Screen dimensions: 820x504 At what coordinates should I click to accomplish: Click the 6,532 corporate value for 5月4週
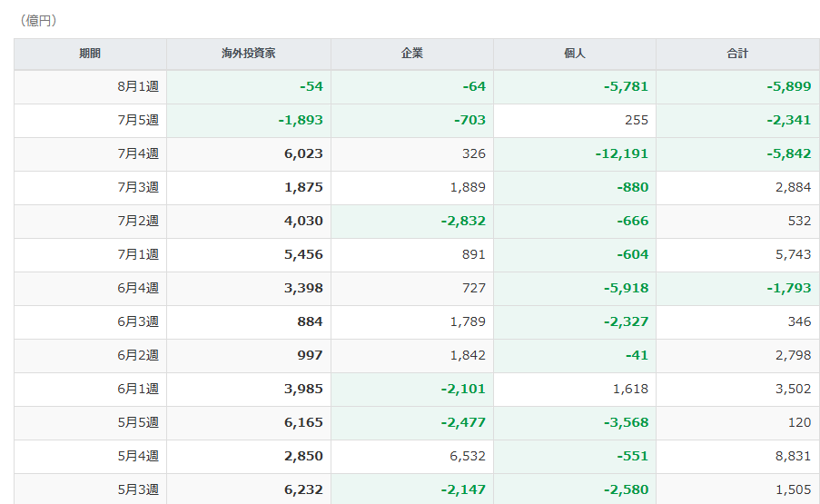coord(468,456)
